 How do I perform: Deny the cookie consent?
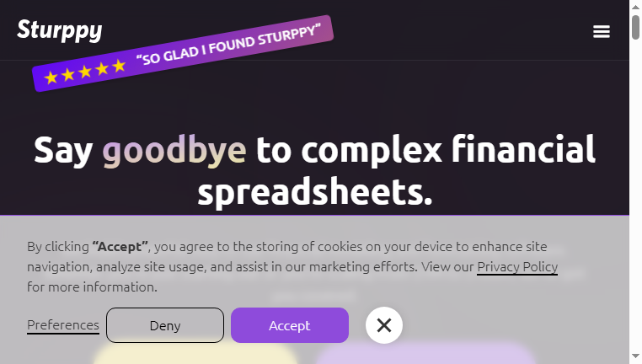(x=165, y=325)
